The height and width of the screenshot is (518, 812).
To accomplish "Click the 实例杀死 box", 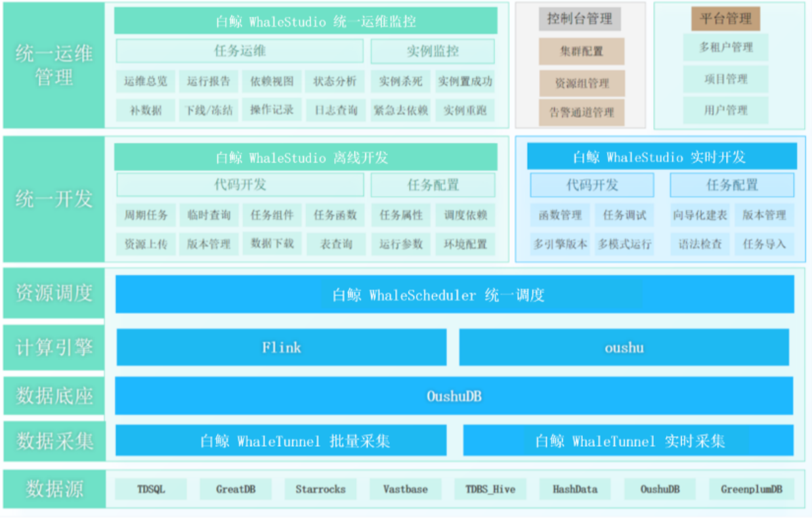I will pos(400,81).
